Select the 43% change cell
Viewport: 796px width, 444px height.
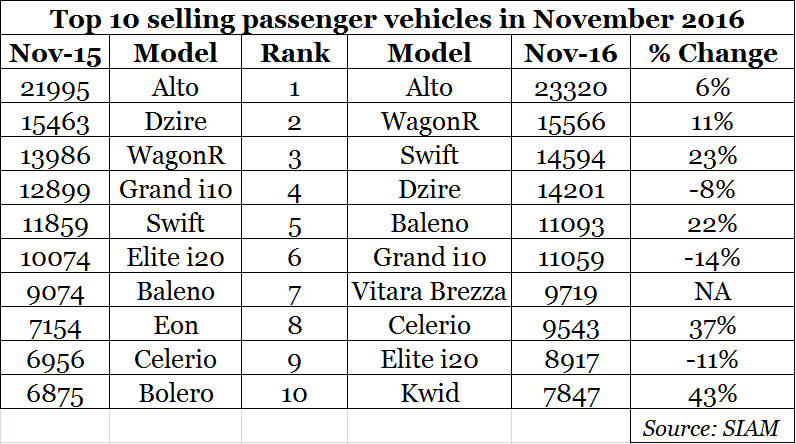712,394
